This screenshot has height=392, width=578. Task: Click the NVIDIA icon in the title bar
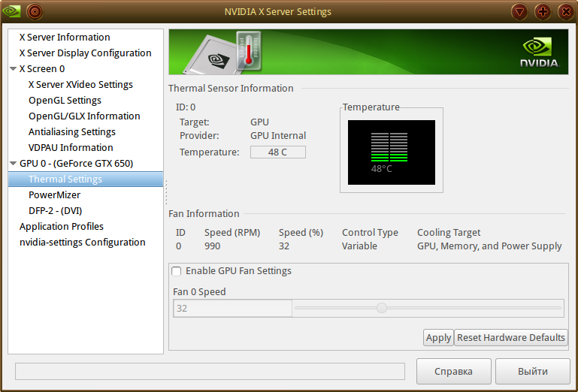pyautogui.click(x=11, y=11)
